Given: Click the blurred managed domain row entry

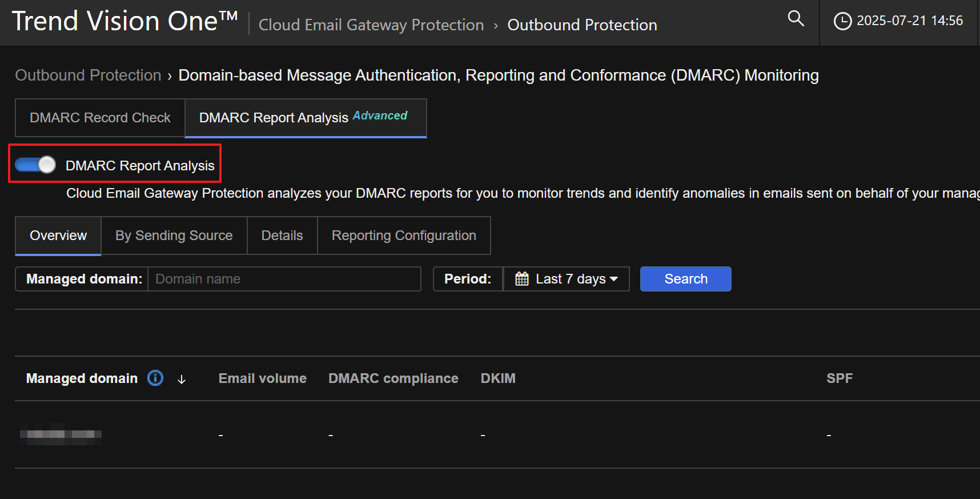Looking at the screenshot, I should pyautogui.click(x=61, y=434).
